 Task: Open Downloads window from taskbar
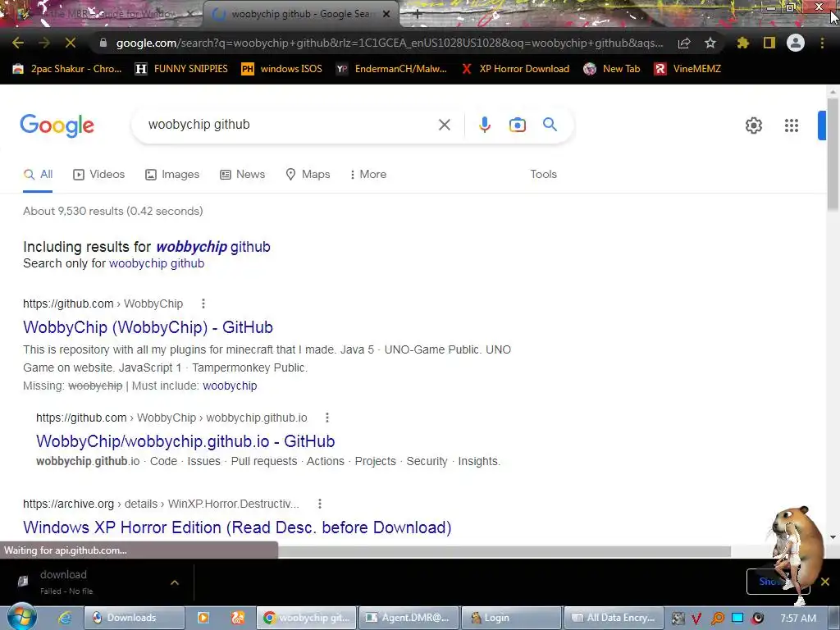click(135, 618)
